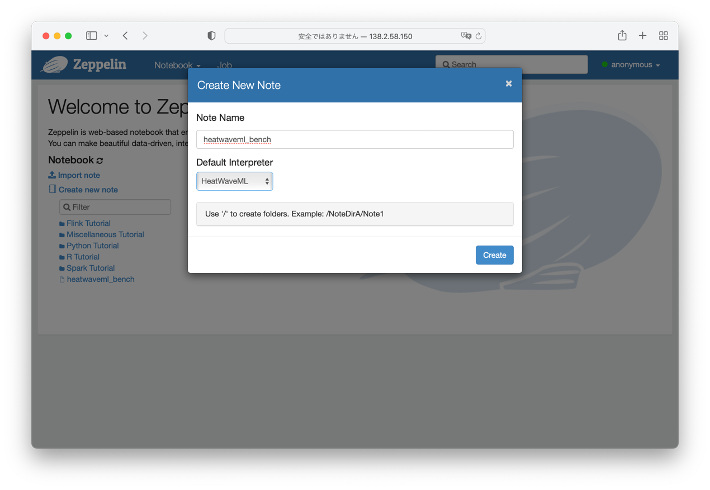Click the Create new note page icon
This screenshot has width=710, height=490.
pos(53,189)
